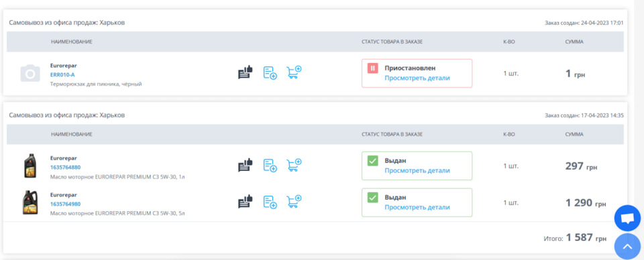Click Eurorepar brand name above 1635764880

coord(63,158)
